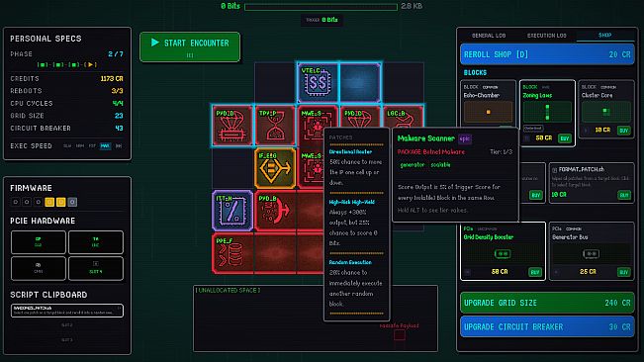This screenshot has width=644, height=362.
Task: Set exec speed to the last option
Action: click(119, 146)
